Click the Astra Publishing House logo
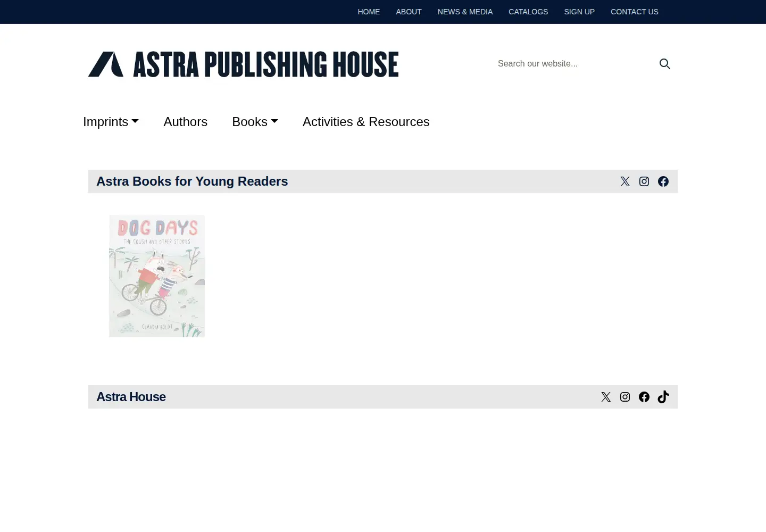 [243, 64]
